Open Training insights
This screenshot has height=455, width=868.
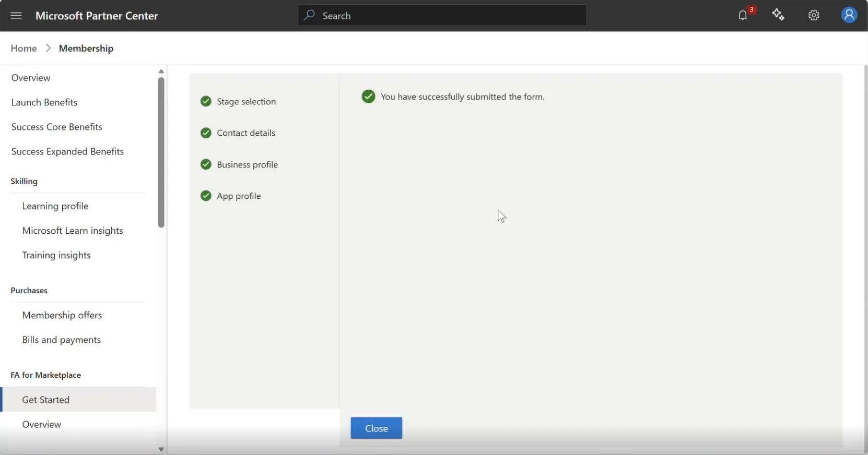tap(56, 255)
